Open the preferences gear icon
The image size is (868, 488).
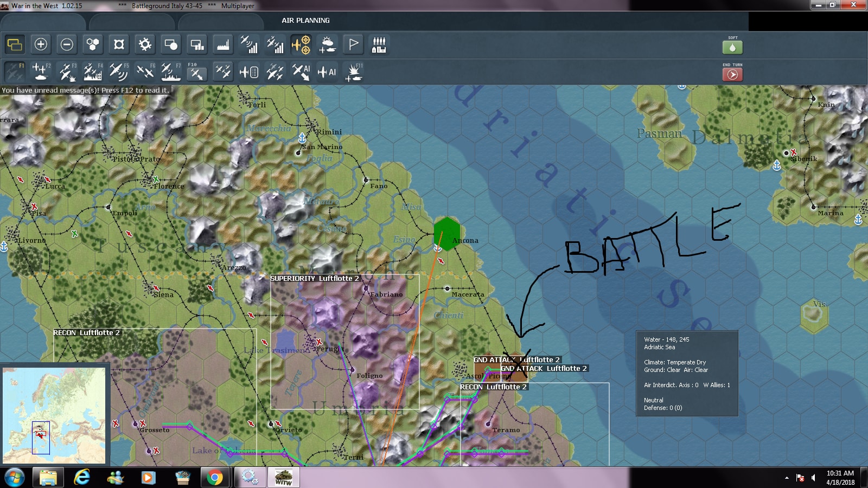(145, 44)
